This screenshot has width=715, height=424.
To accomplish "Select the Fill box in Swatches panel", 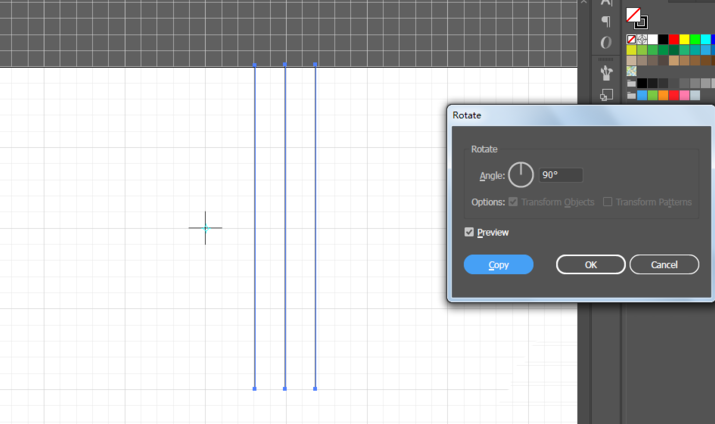I will [x=633, y=15].
